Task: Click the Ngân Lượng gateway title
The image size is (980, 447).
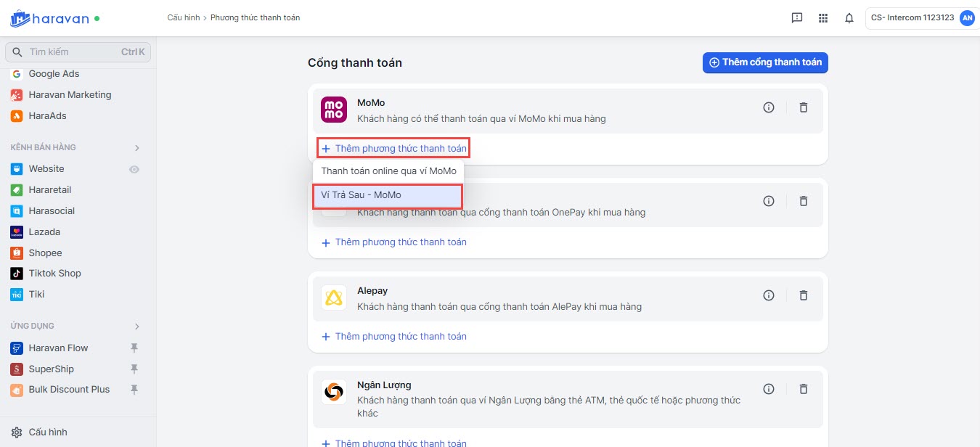Action: [x=384, y=385]
